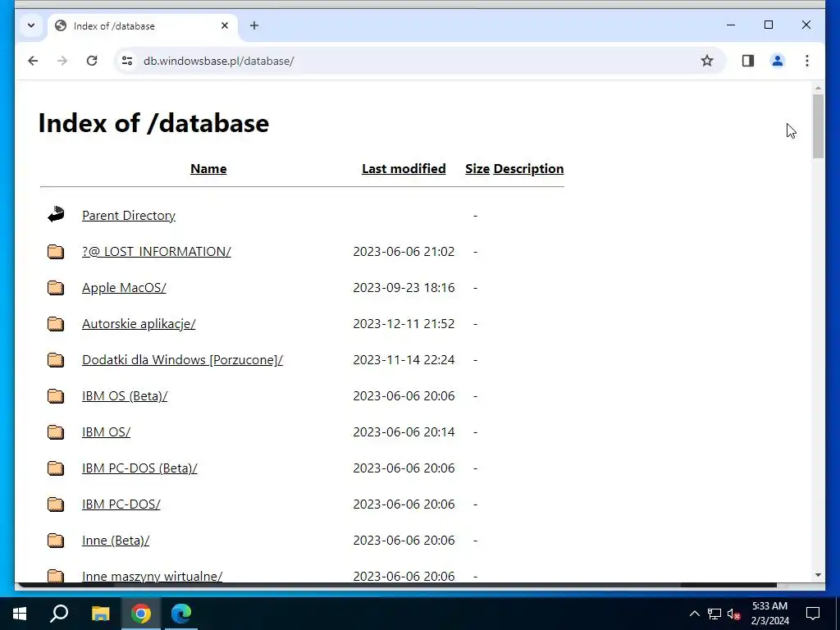The width and height of the screenshot is (840, 630).
Task: Open the Chrome three-dot menu
Action: point(807,61)
